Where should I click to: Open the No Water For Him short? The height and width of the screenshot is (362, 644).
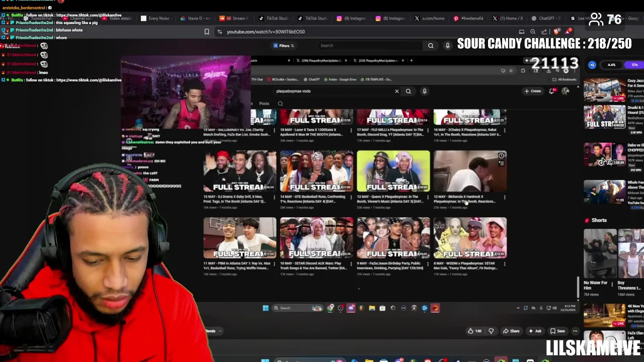[x=600, y=253]
